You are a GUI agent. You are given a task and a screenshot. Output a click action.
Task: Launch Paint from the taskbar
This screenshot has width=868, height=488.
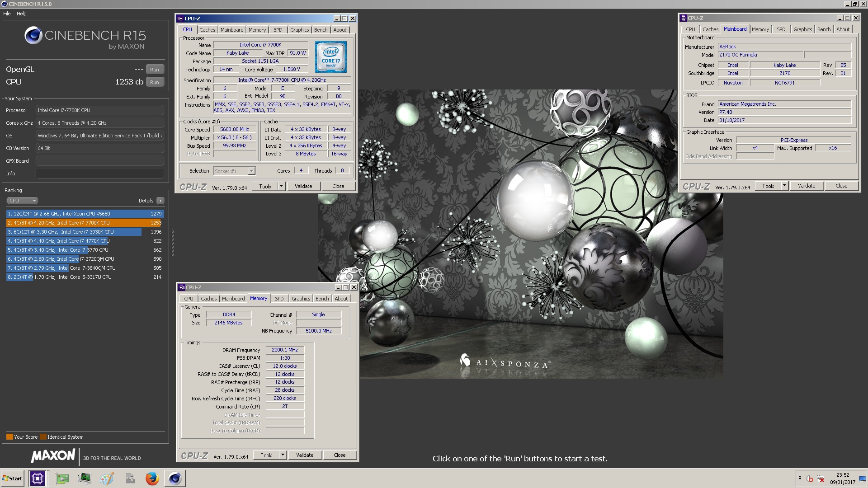tap(107, 478)
